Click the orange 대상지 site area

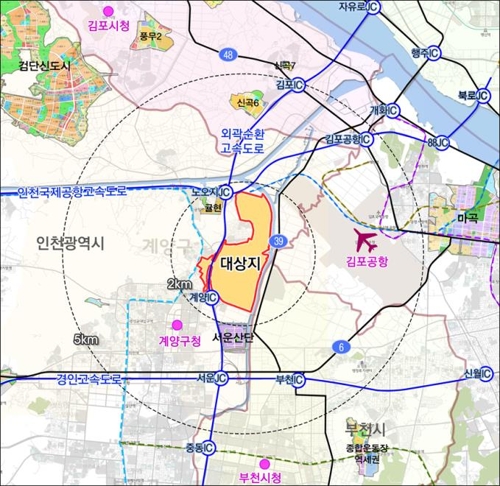239,263
